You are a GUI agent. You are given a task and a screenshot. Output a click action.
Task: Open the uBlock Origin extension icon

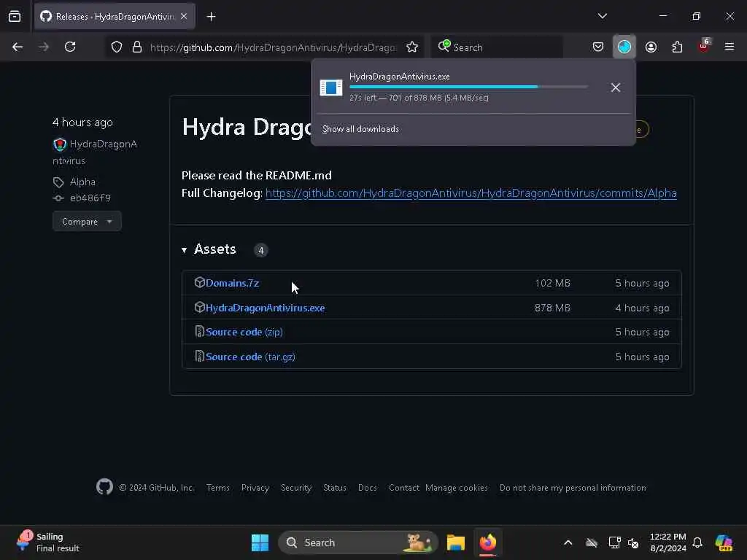pyautogui.click(x=704, y=46)
